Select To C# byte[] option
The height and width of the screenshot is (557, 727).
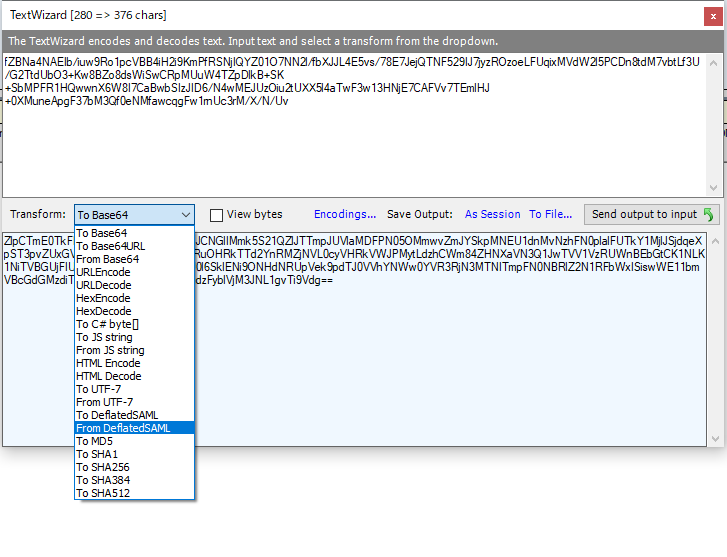click(134, 324)
